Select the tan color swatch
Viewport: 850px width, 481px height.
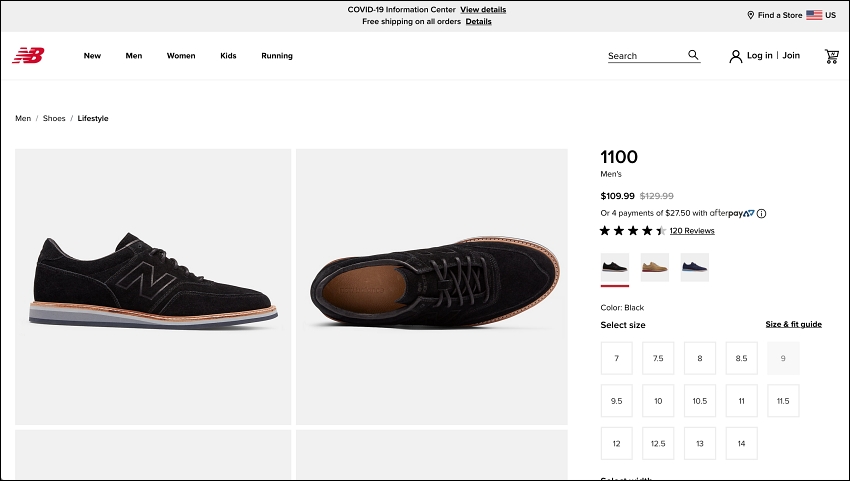coord(655,267)
